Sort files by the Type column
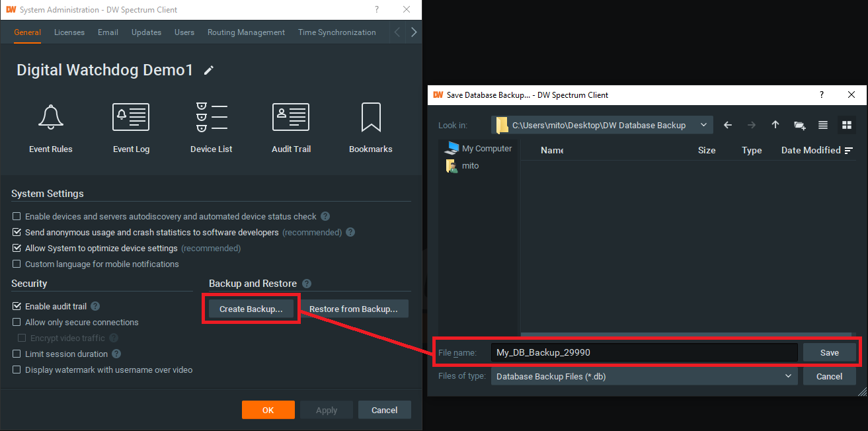This screenshot has width=868, height=431. [752, 150]
